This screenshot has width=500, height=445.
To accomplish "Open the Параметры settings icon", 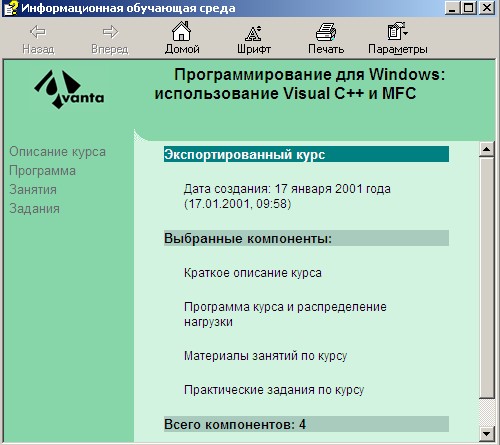I will [x=395, y=31].
